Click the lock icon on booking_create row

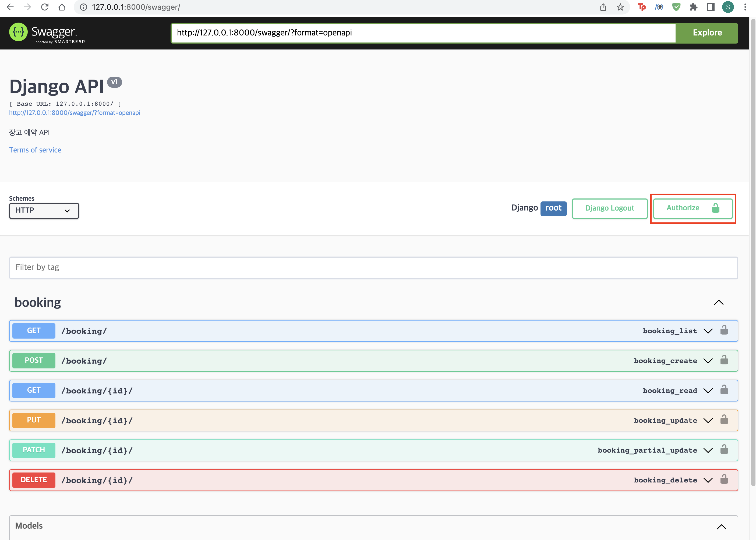pyautogui.click(x=724, y=360)
